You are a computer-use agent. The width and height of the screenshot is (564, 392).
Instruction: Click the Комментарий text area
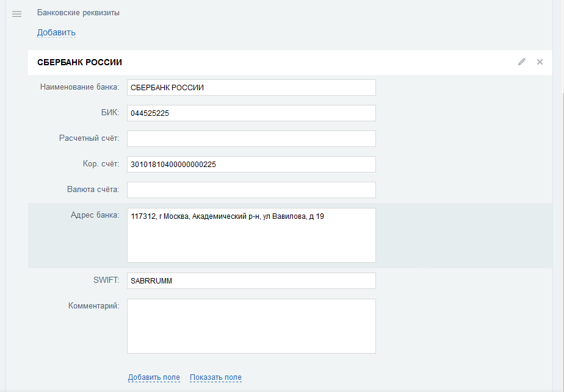(251, 326)
